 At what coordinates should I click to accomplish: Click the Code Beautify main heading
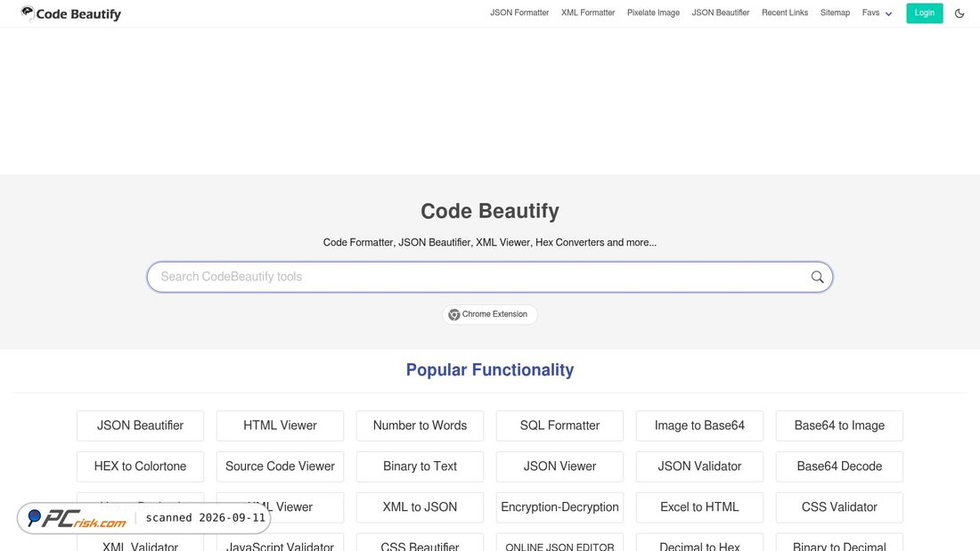coord(490,211)
